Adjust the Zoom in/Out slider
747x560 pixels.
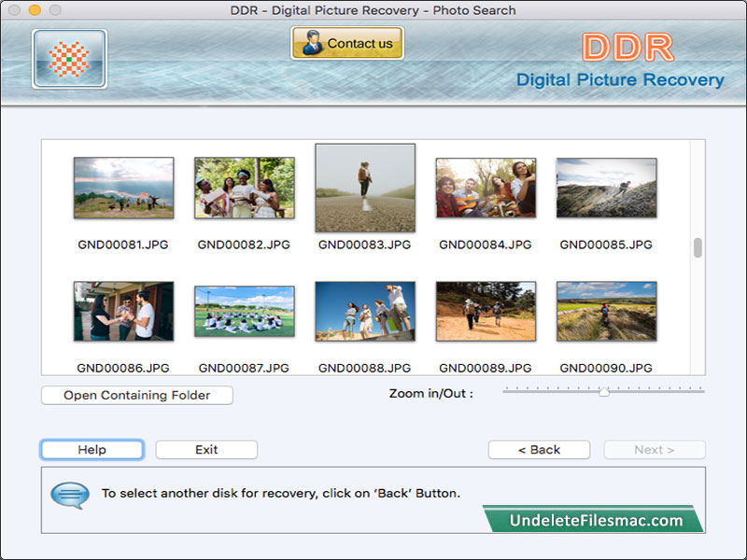[x=603, y=393]
